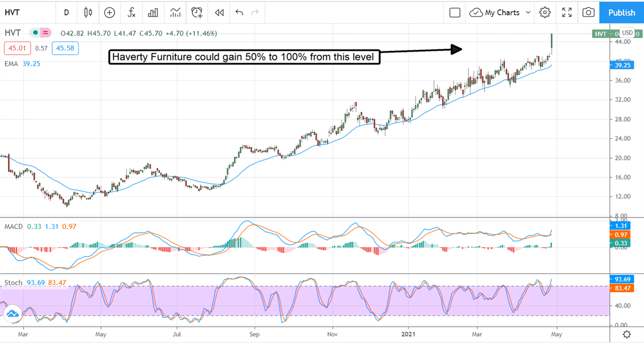Expand the My Charts dropdown
Screen dimensions: 644x343
click(x=500, y=12)
